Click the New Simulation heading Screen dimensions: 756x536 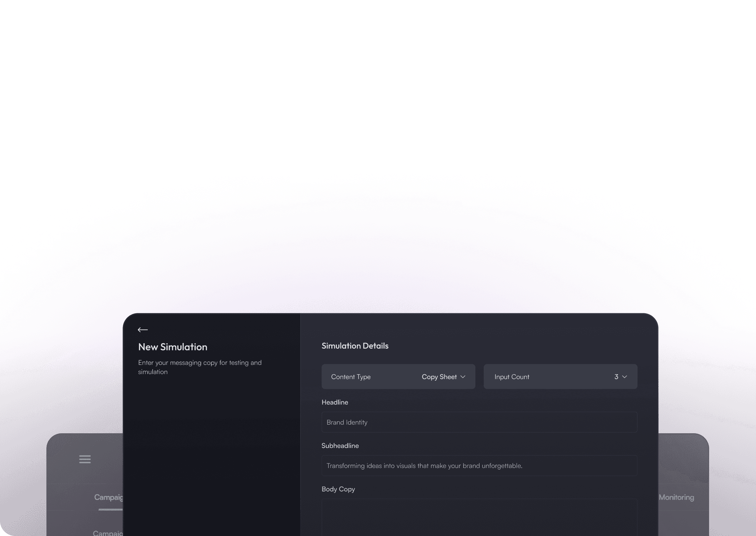click(x=172, y=347)
